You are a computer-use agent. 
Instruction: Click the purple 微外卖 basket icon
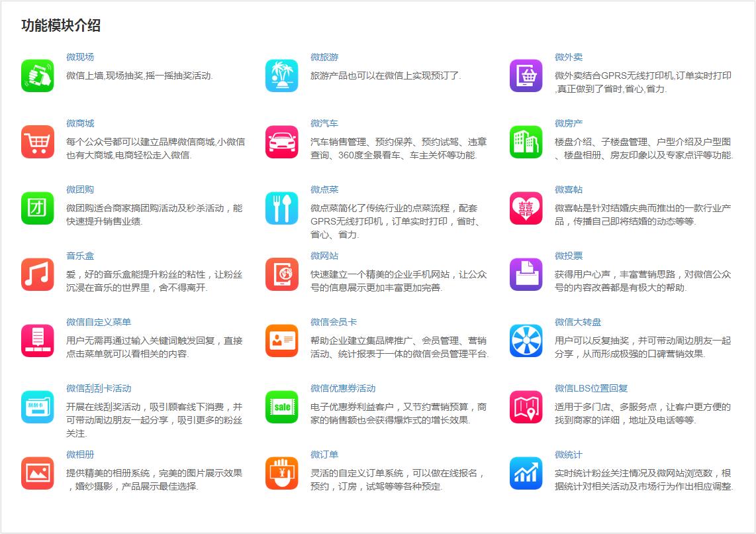coord(526,76)
